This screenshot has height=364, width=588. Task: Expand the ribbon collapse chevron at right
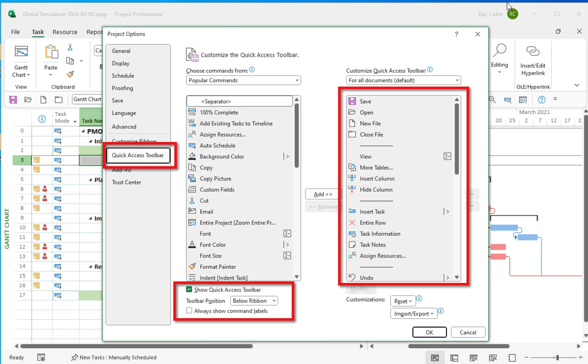coord(577,85)
